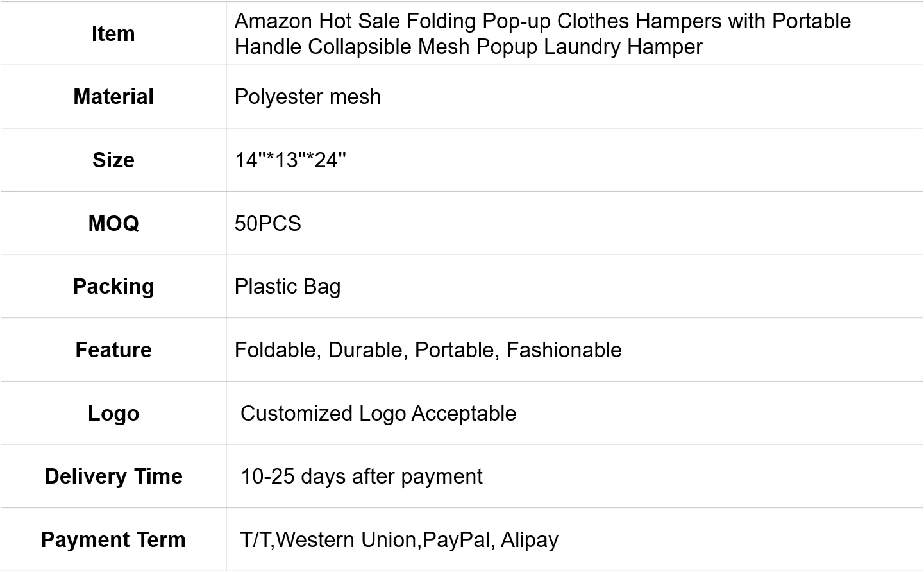Image resolution: width=924 pixels, height=572 pixels.
Task: Click the Delivery Time label
Action: click(x=113, y=476)
